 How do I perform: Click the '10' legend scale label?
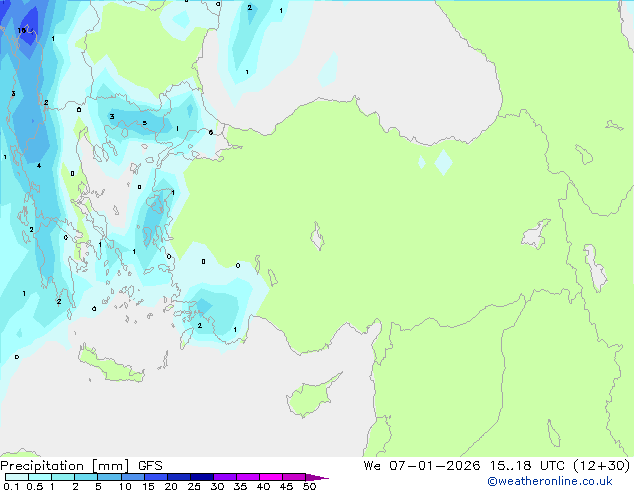click(125, 486)
